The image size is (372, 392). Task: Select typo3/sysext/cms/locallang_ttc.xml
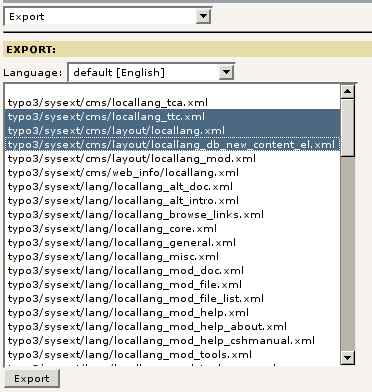coord(173,117)
